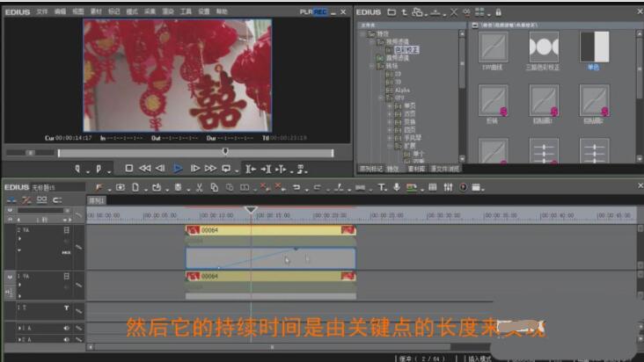Toggle audio mute on track 1 A
Screen dimensions: 644x362
[66, 328]
